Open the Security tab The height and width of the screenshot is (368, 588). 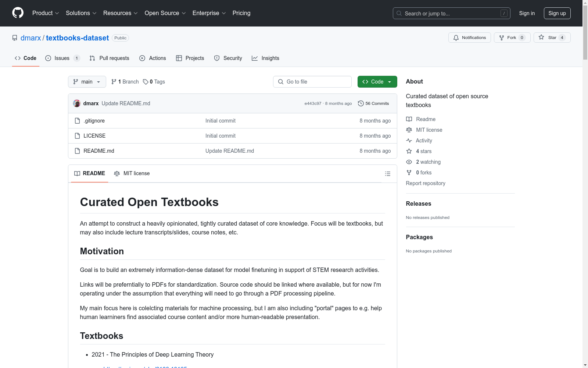coord(228,58)
